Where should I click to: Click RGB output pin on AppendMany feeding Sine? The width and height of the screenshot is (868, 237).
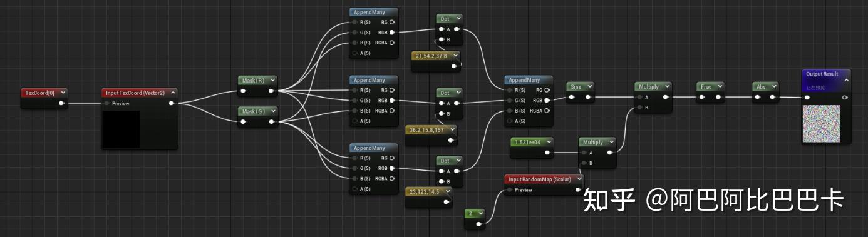coord(547,100)
